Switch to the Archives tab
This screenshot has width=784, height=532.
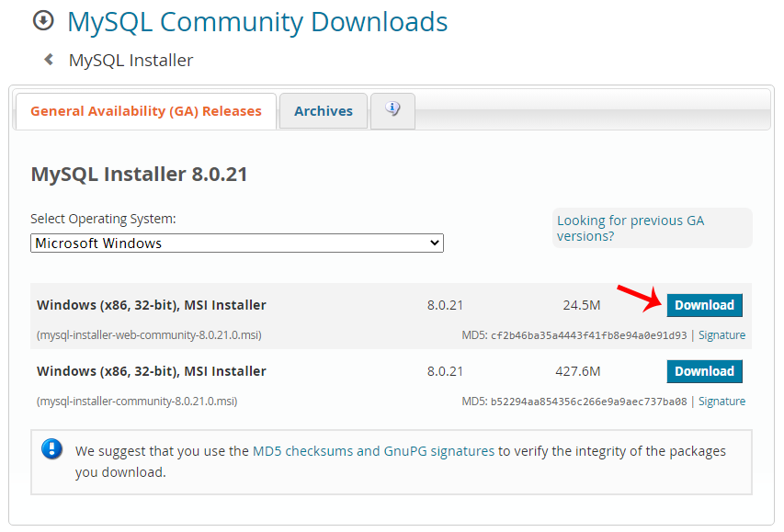(324, 111)
